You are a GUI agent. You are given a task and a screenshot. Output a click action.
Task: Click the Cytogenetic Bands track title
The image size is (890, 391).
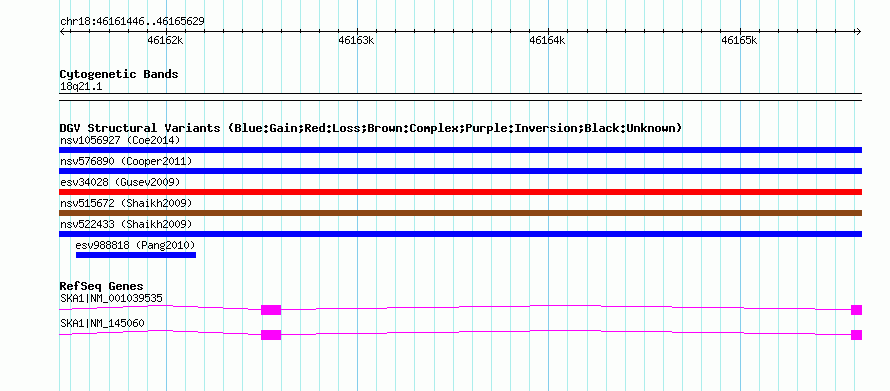coord(119,74)
